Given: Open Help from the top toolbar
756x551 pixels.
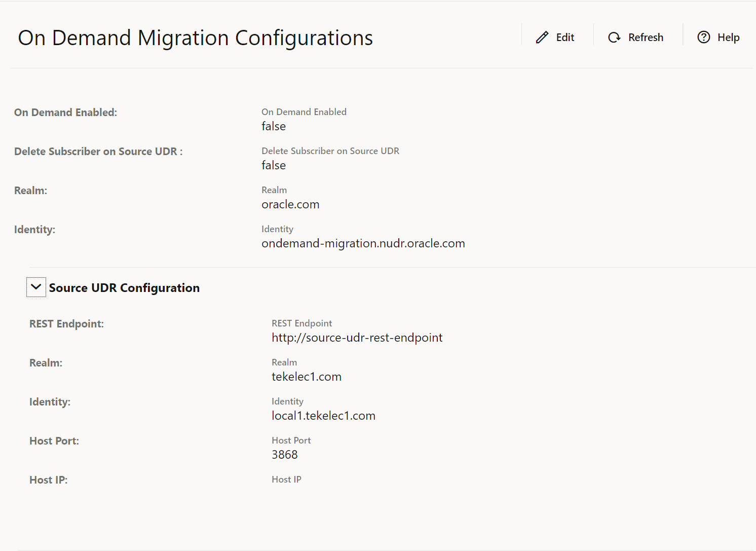Looking at the screenshot, I should [718, 37].
